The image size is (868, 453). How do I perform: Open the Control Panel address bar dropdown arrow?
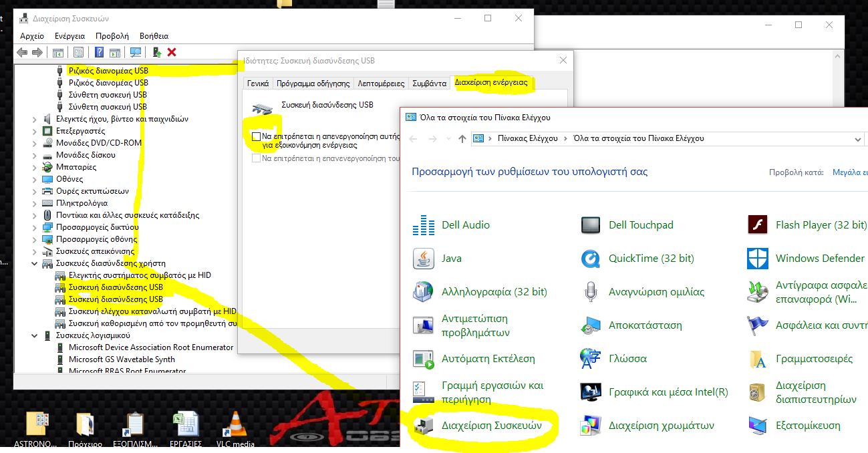(857, 139)
